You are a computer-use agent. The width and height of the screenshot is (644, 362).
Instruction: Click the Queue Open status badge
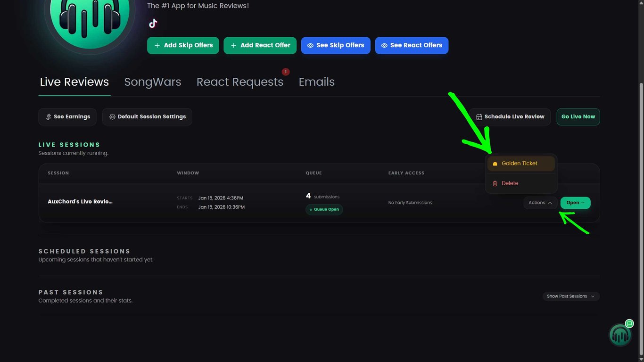(x=324, y=209)
